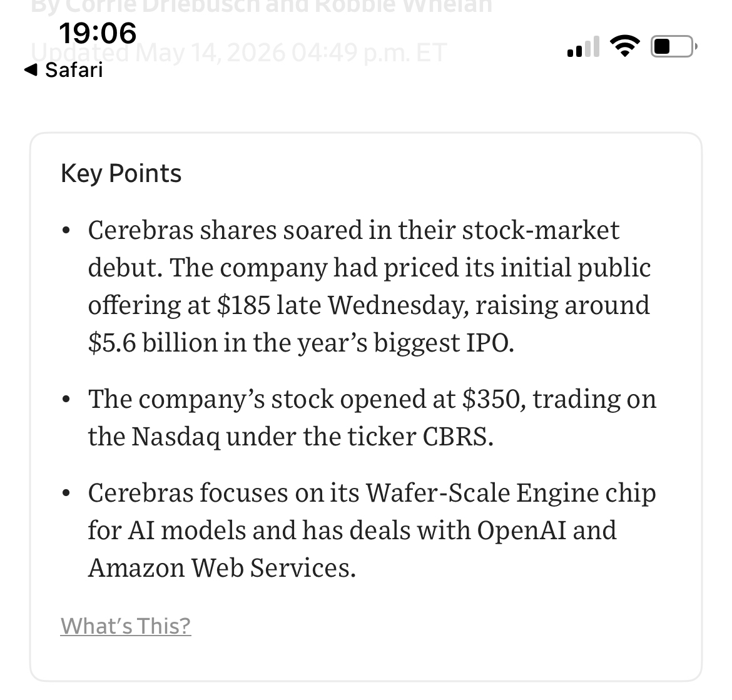Tap the first bullet point marker
732x700 pixels.
coord(66,231)
